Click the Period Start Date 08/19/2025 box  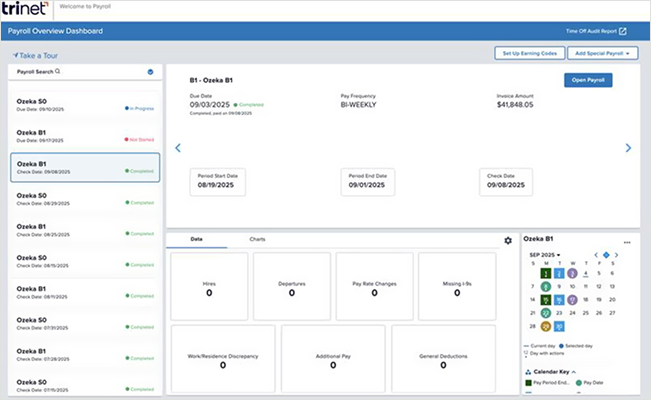218,182
